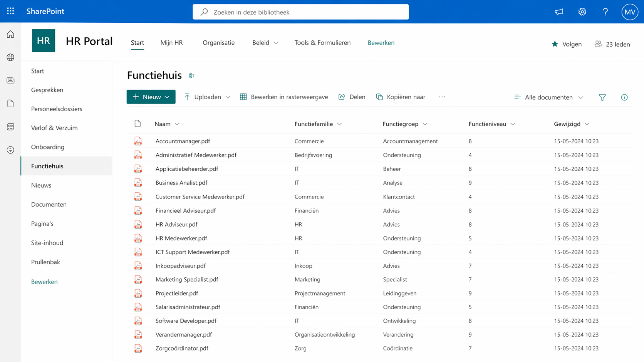Open the app launcher waffle icon

[x=10, y=11]
